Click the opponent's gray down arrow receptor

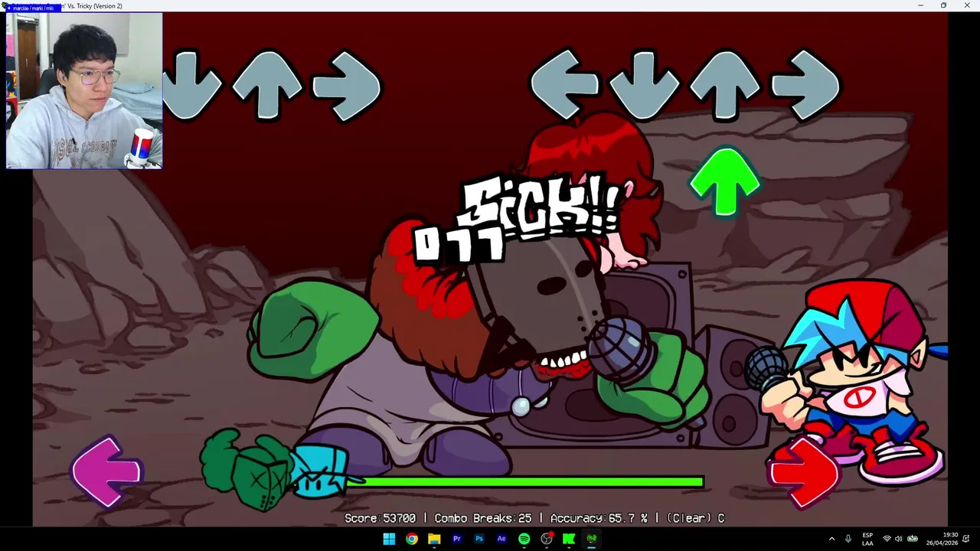(x=191, y=84)
